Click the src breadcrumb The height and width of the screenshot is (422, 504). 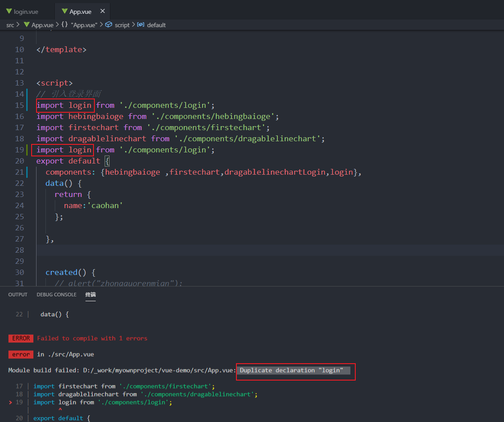[x=10, y=25]
